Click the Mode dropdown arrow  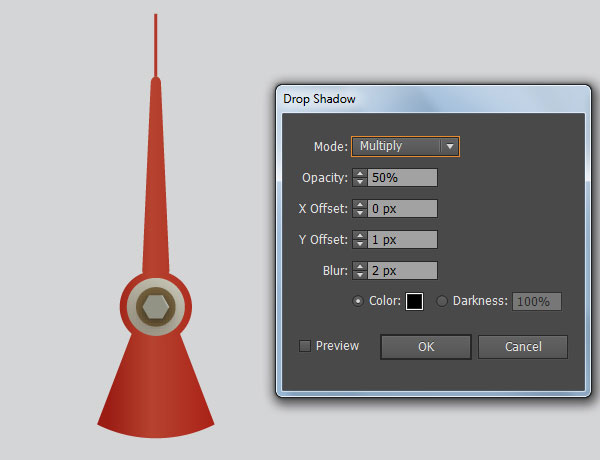point(450,146)
